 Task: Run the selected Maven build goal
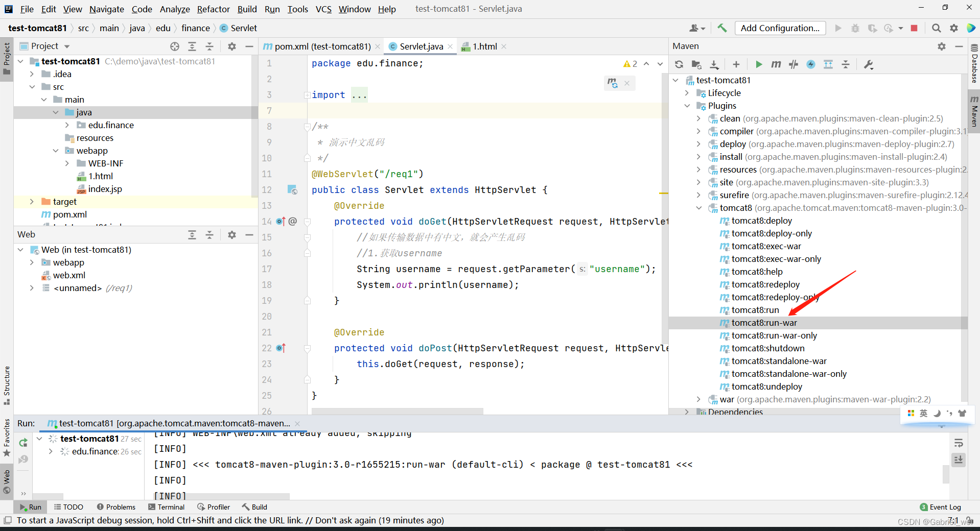point(759,64)
